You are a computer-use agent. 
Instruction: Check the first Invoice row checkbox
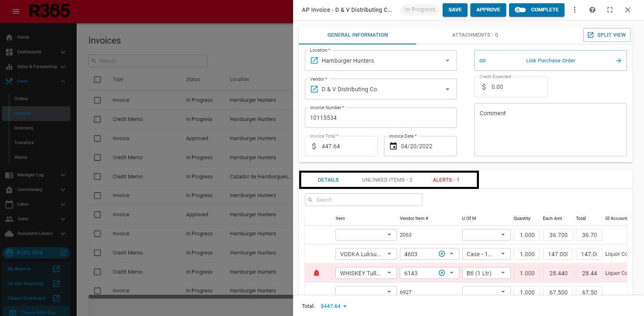[x=97, y=100]
